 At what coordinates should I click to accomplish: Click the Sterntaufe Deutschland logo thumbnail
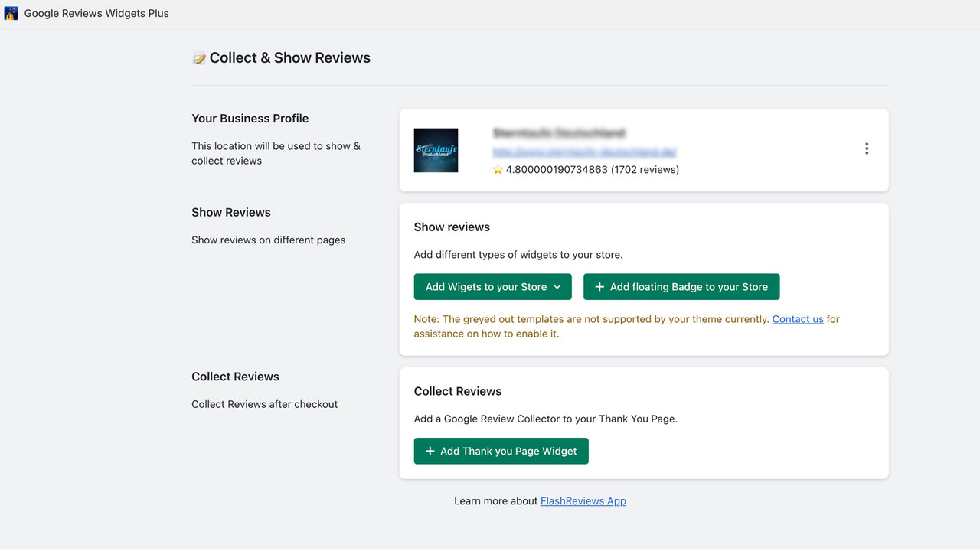436,150
